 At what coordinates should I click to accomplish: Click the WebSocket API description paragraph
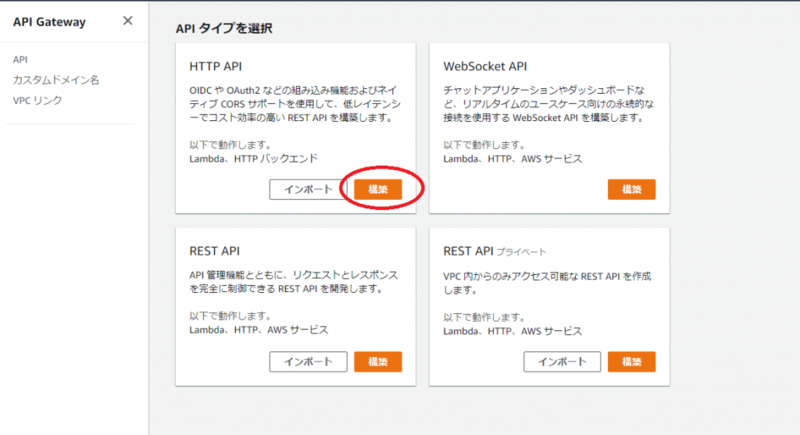coord(548,104)
